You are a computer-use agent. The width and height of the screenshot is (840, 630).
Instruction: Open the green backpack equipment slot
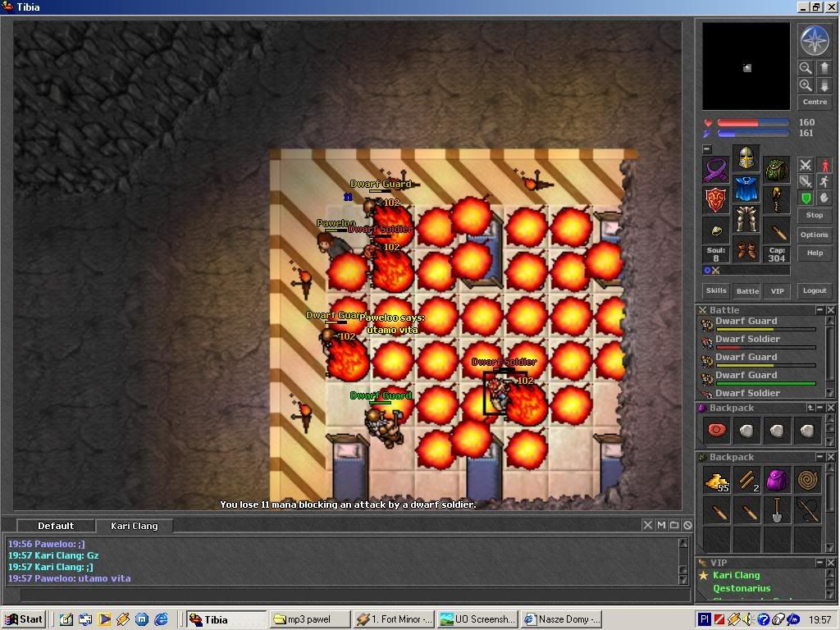pos(777,170)
